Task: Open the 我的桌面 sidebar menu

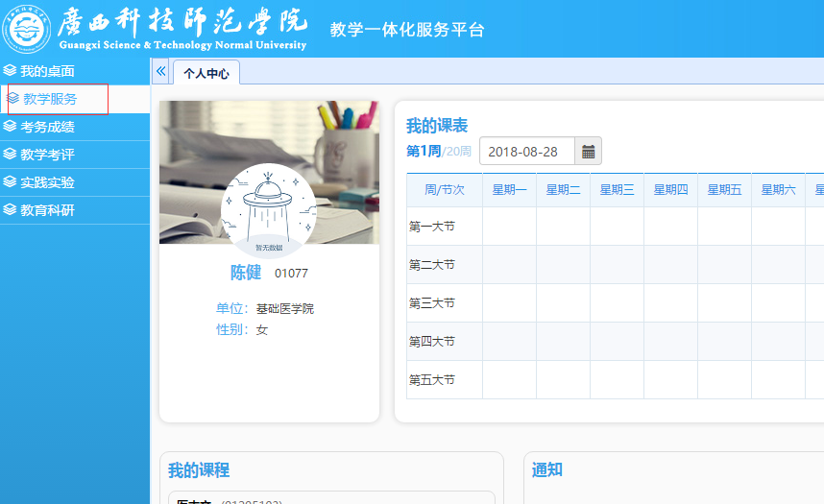Action: [x=47, y=71]
